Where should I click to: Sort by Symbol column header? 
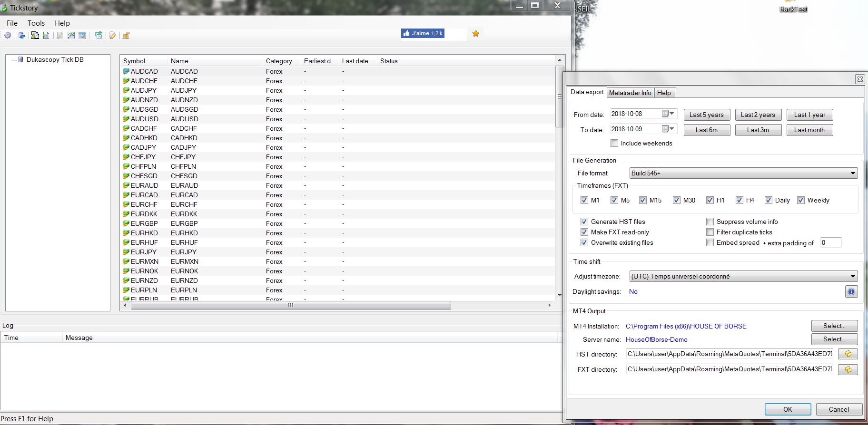point(144,61)
